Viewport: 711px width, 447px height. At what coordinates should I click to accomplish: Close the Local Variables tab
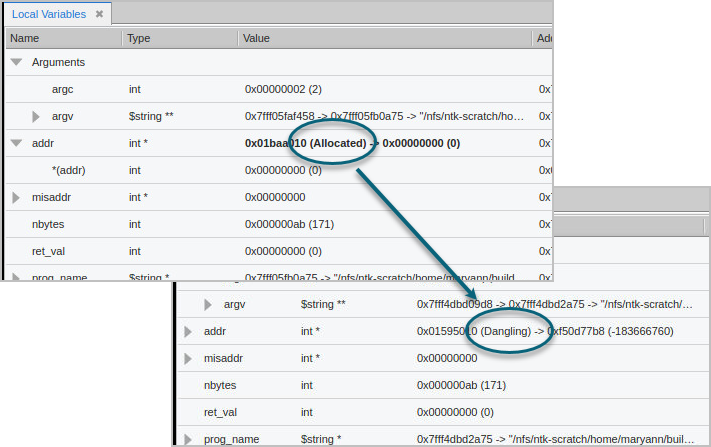click(99, 14)
